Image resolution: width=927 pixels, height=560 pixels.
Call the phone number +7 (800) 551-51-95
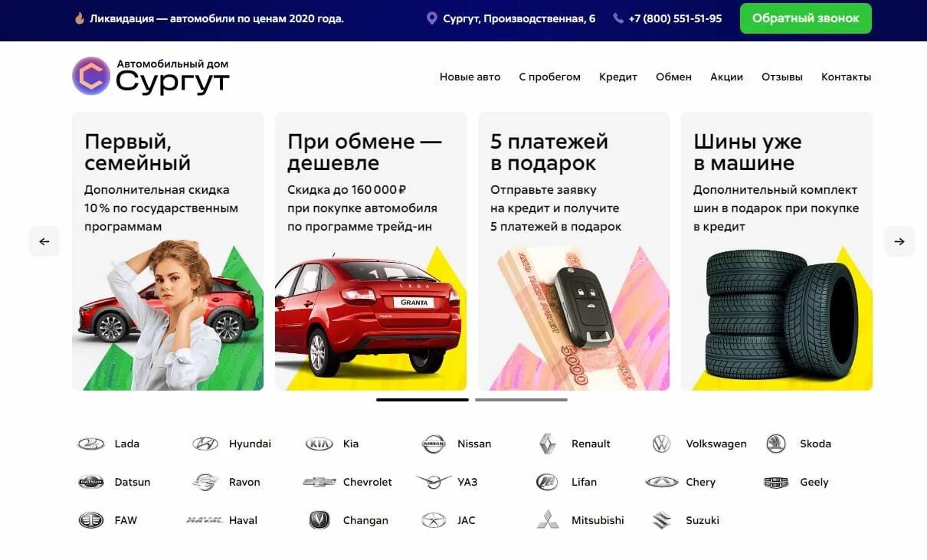pyautogui.click(x=675, y=18)
